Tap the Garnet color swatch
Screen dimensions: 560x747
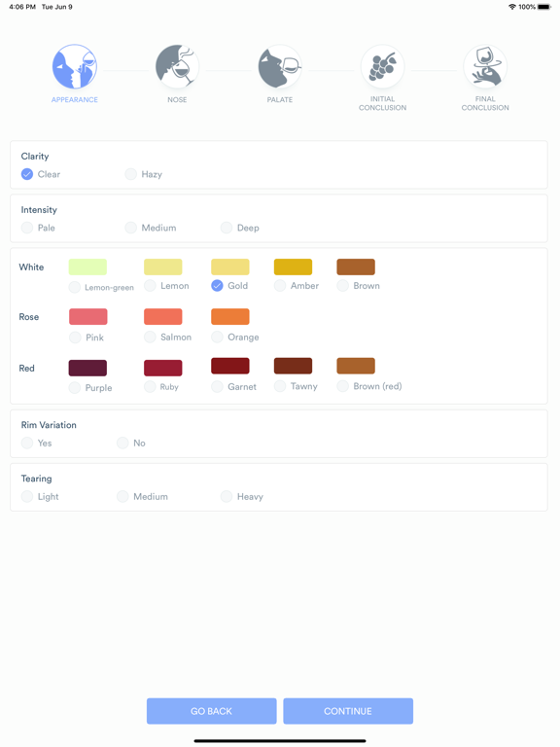click(230, 366)
